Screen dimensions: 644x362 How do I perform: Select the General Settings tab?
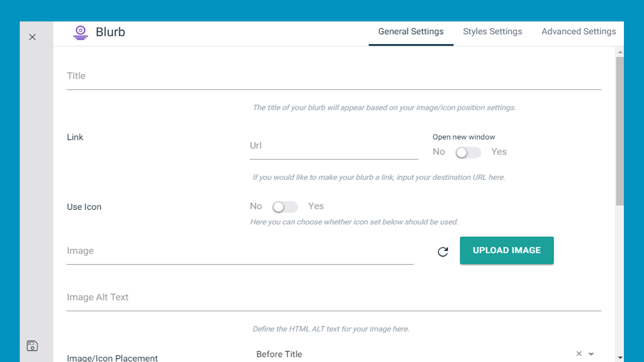coord(411,32)
